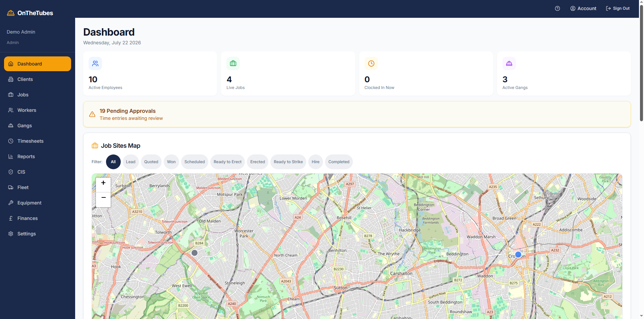This screenshot has width=644, height=319.
Task: Click the '3' Active Gangs value
Action: coord(505,80)
